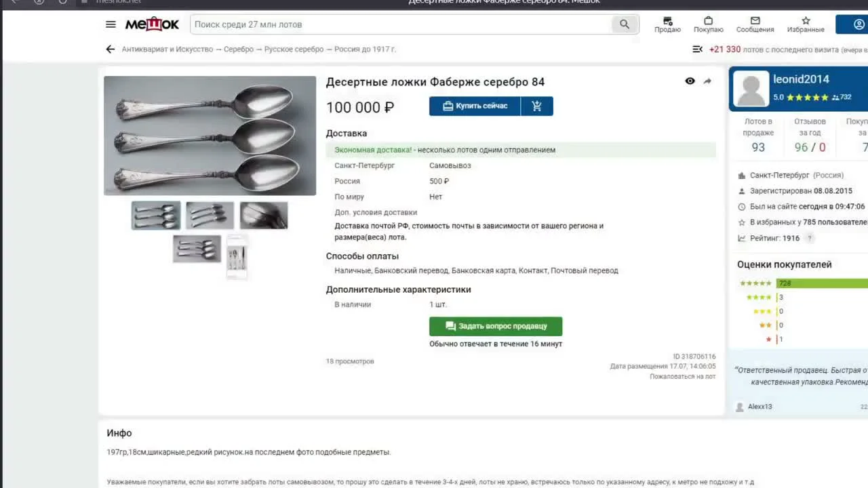
Task: Click seller name leonid2014
Action: tap(801, 79)
